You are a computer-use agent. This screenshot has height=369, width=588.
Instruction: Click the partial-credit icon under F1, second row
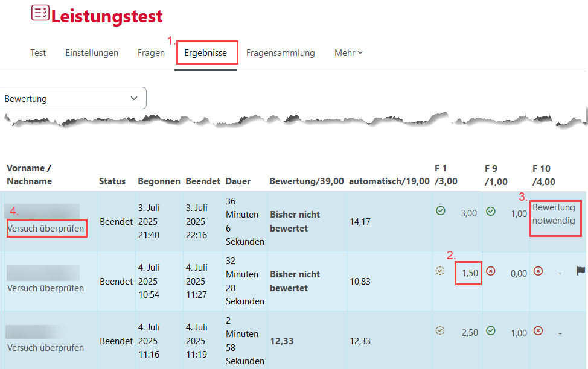pos(440,271)
